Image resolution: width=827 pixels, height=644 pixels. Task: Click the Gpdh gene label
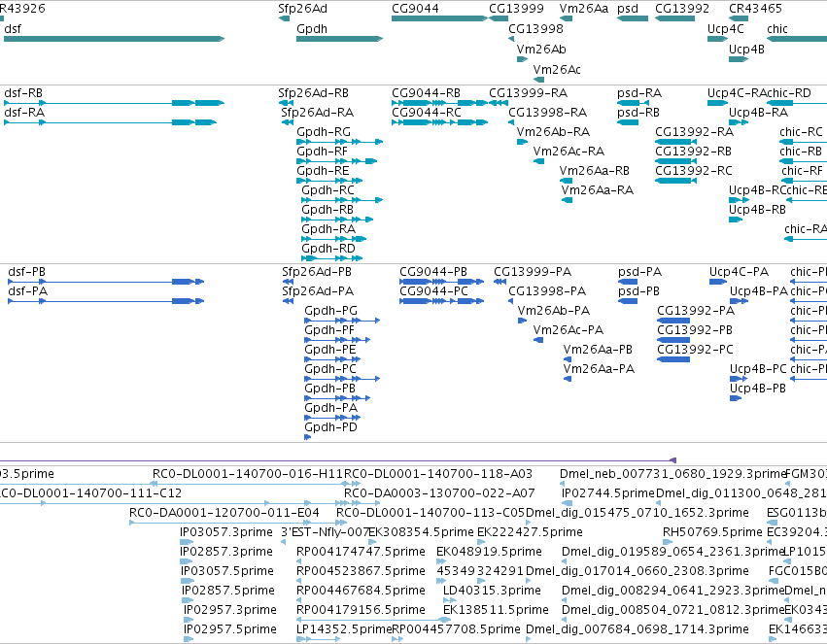coord(312,29)
